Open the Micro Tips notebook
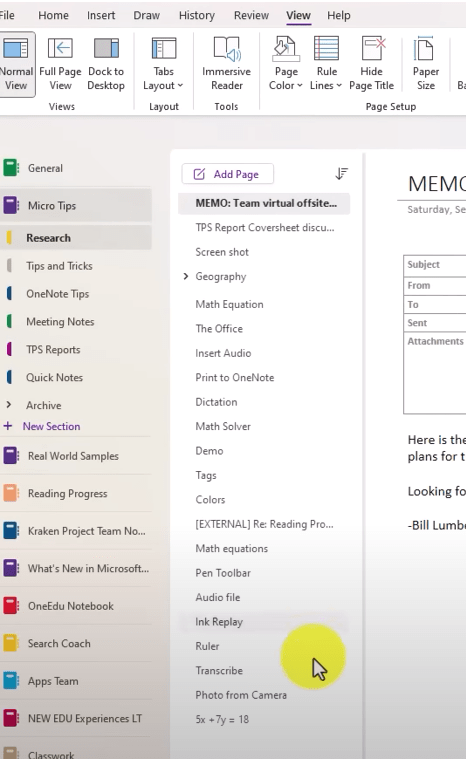The height and width of the screenshot is (759, 466). click(x=75, y=205)
